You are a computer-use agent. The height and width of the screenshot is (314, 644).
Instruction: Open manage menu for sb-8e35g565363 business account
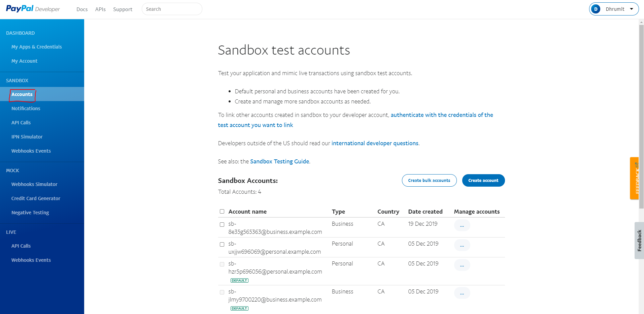(462, 225)
